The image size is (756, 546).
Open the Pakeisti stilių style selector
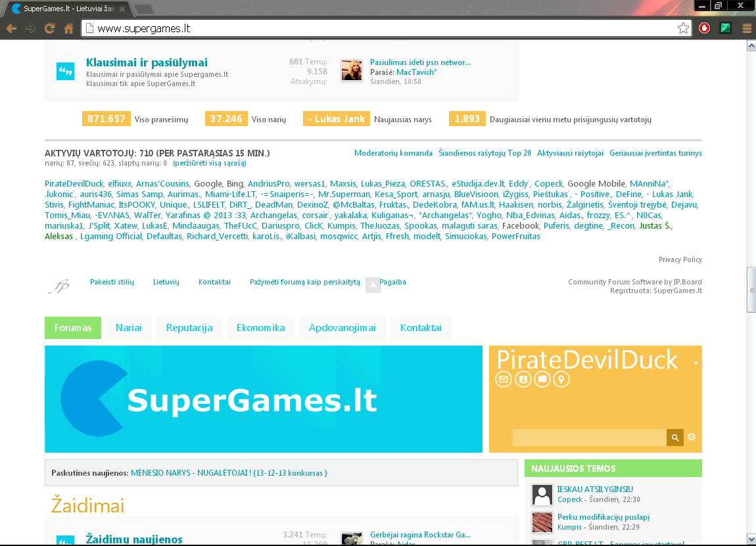tap(112, 282)
